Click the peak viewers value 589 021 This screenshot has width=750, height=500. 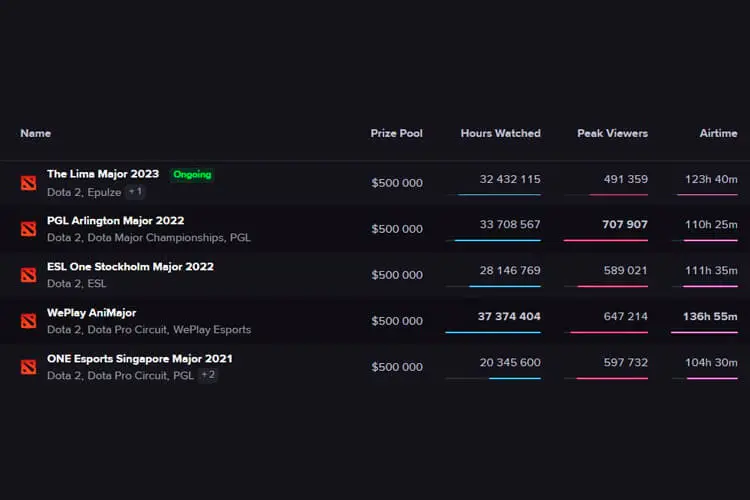tap(626, 270)
